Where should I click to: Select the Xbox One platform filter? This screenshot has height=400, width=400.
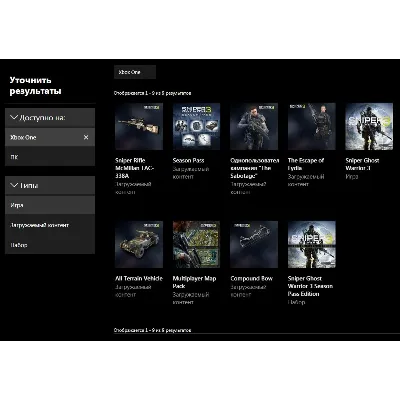pyautogui.click(x=50, y=137)
